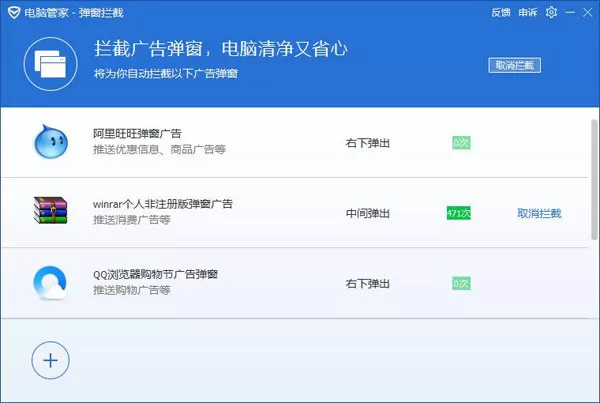
Task: Click the 0次 count badge for 阿里旺旺
Action: [461, 143]
